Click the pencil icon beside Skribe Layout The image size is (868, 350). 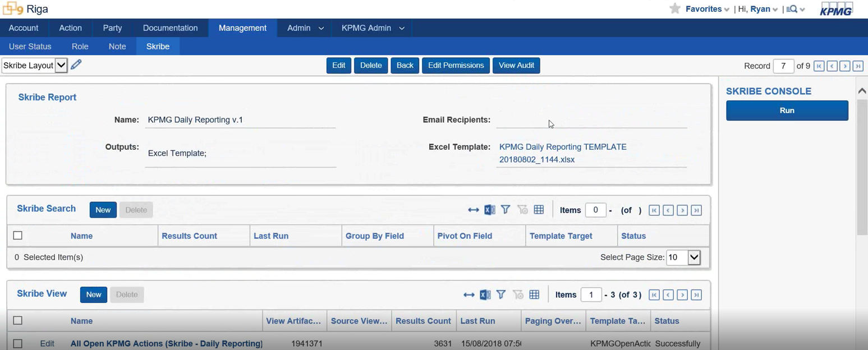[76, 65]
